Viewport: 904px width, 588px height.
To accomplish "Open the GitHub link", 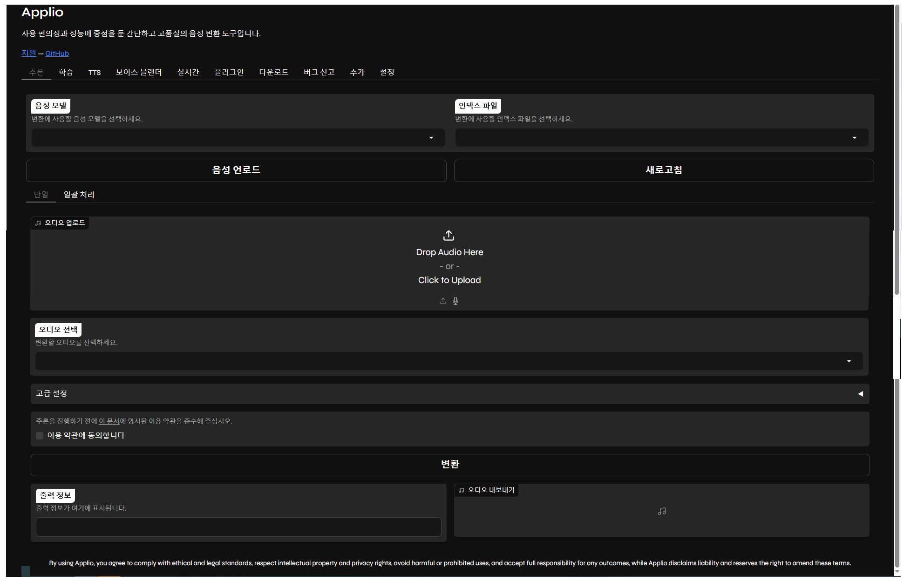I will pyautogui.click(x=57, y=54).
